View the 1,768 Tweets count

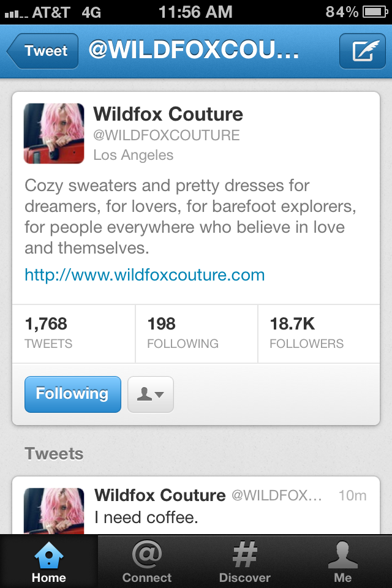74,333
